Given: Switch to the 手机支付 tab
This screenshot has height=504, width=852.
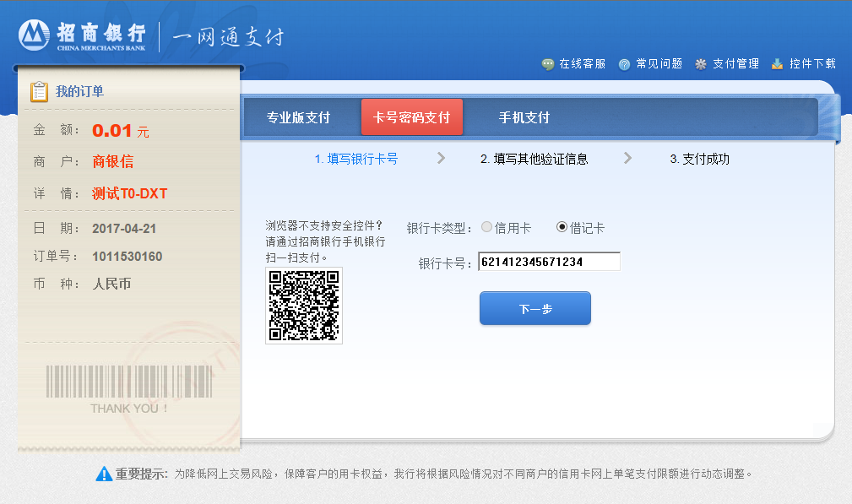Looking at the screenshot, I should tap(524, 117).
